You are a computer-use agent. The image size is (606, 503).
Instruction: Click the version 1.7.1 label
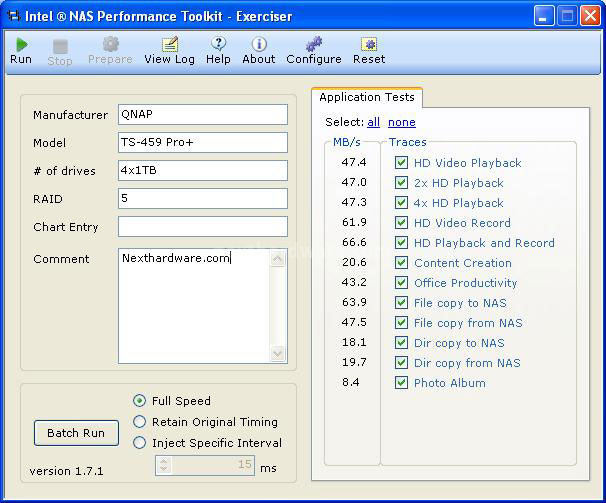coord(66,471)
